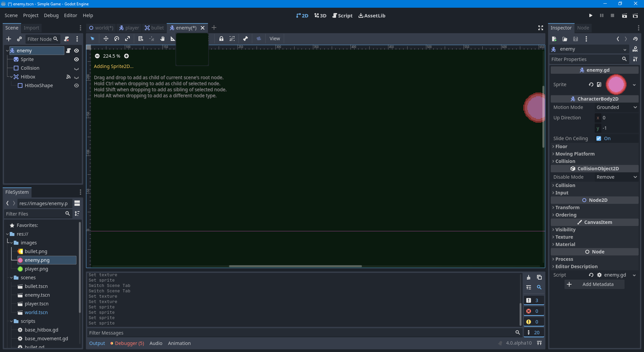Grab the Pan tool (hand icon)
The width and height of the screenshot is (644, 352).
click(x=162, y=39)
